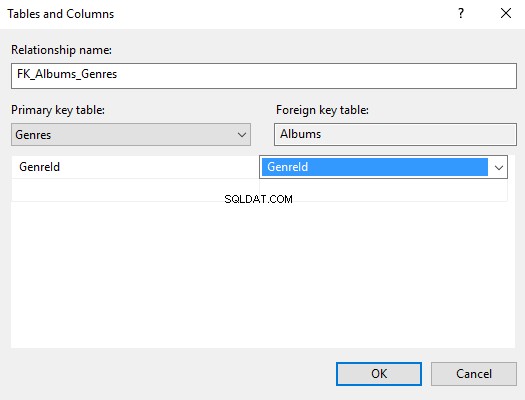This screenshot has height=400, width=525.
Task: Click the empty row below highlighted GenreId
Action: pos(383,190)
